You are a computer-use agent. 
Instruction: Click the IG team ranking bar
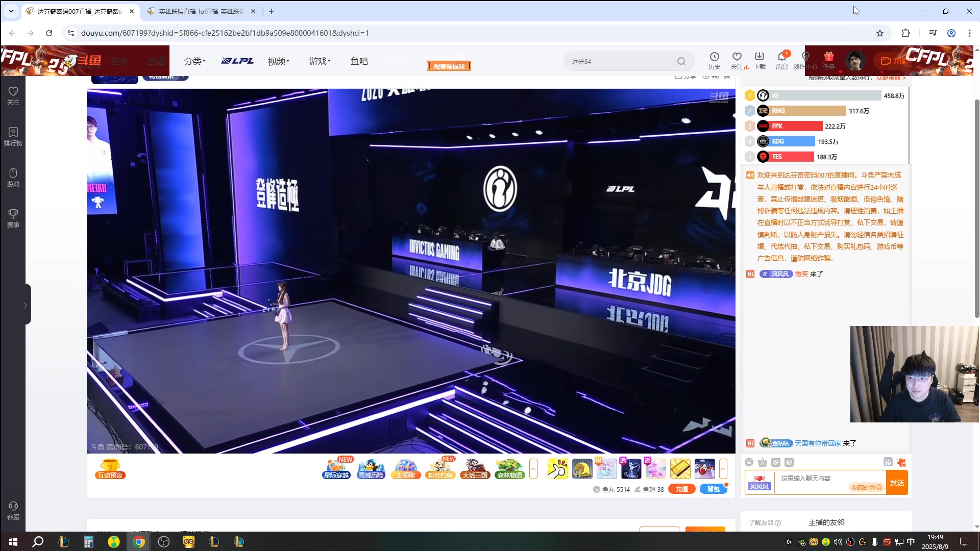click(825, 95)
